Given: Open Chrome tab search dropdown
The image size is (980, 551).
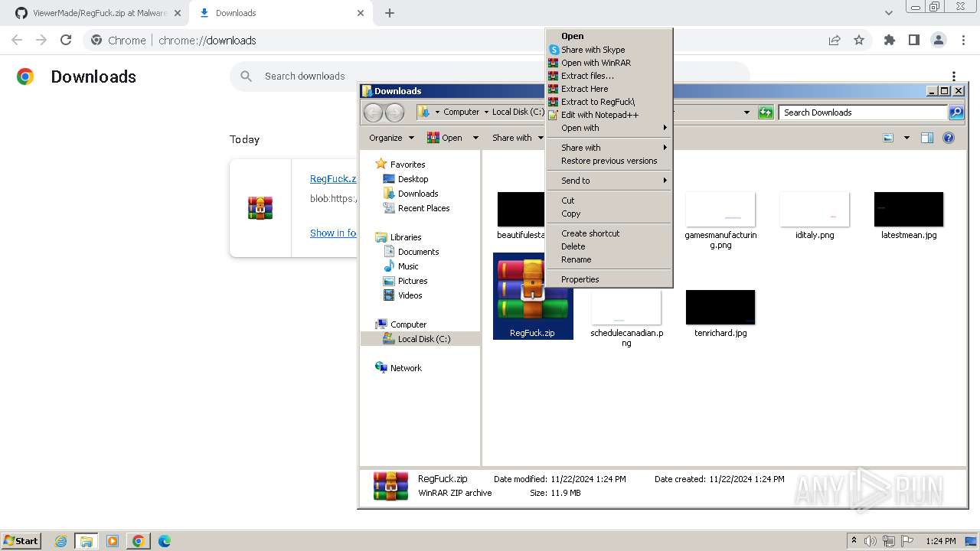Looking at the screenshot, I should pyautogui.click(x=889, y=13).
